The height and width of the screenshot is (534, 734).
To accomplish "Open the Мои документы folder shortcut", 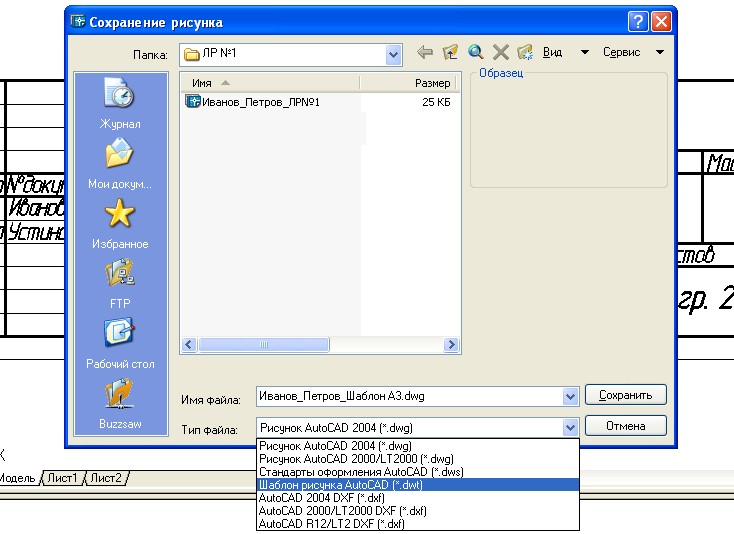I will coord(119,162).
